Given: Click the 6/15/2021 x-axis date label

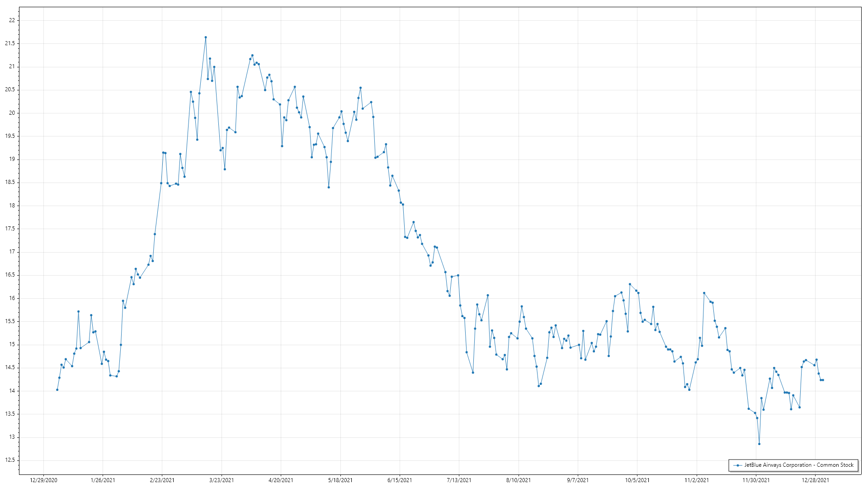Looking at the screenshot, I should 400,480.
